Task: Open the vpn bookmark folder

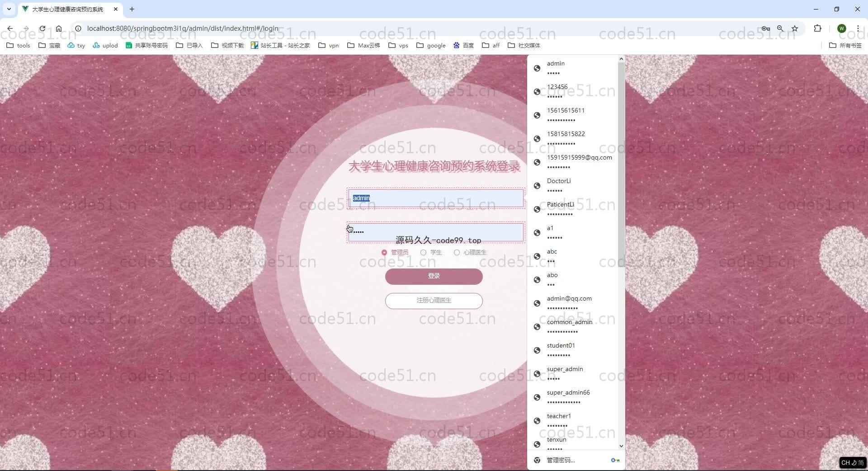Action: coord(329,45)
